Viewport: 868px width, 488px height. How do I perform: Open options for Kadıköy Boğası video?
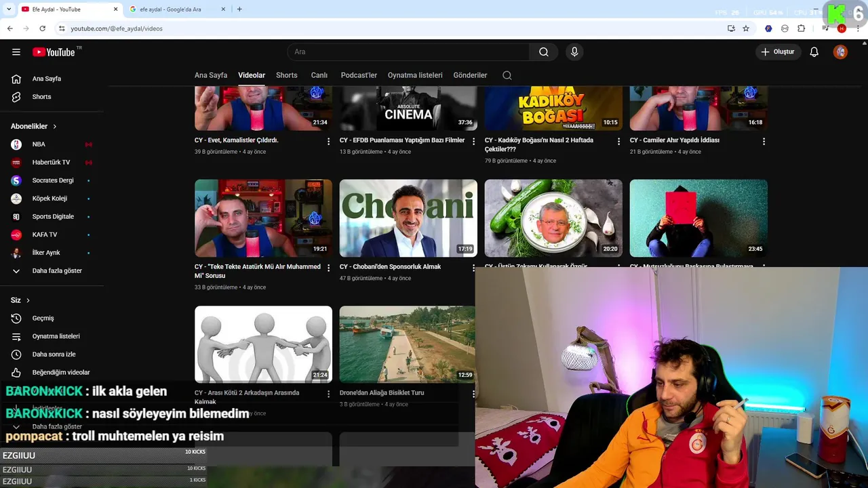(618, 142)
